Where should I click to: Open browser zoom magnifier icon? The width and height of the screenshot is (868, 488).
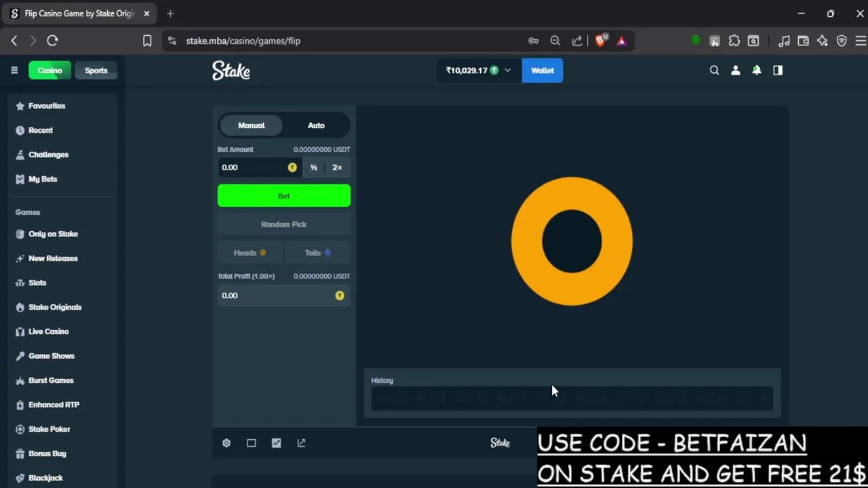(x=555, y=41)
